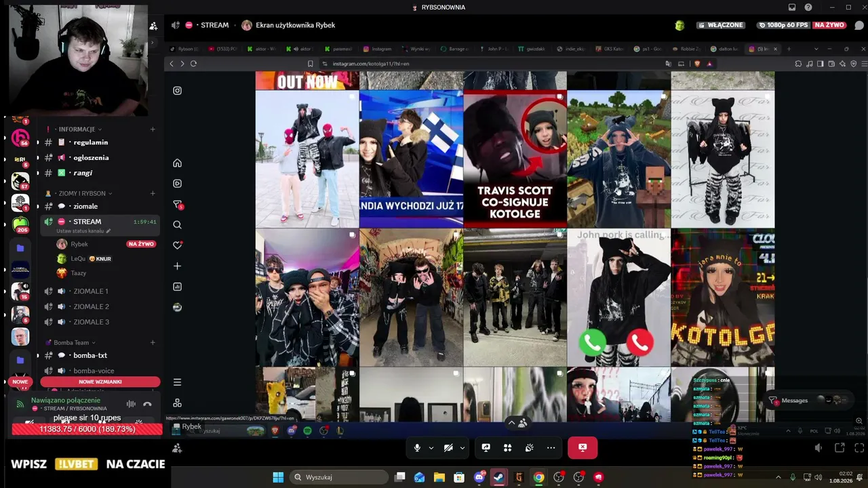Hang up using the phone icon in voice panel
This screenshot has height=488, width=868.
click(x=147, y=404)
